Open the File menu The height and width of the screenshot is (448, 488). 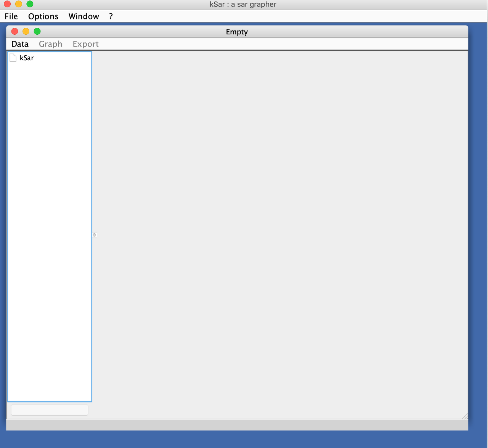(x=11, y=16)
